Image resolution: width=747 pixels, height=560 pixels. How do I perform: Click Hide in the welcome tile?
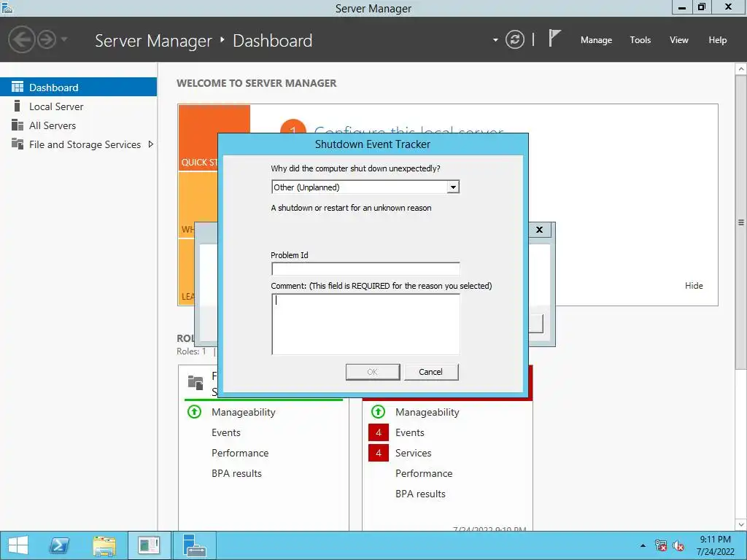click(x=694, y=286)
